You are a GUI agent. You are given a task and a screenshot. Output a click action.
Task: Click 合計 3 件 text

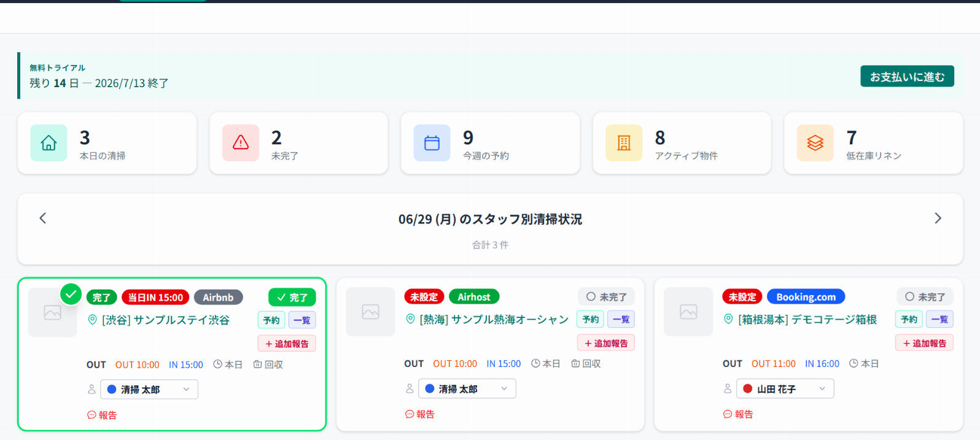pyautogui.click(x=490, y=245)
